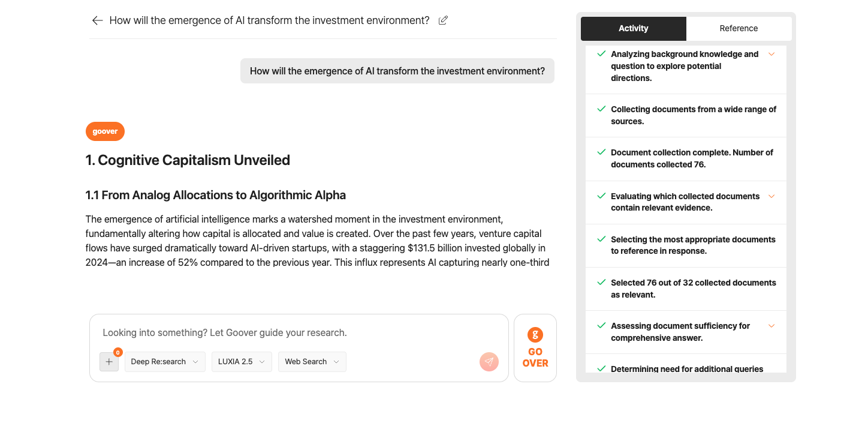This screenshot has height=423, width=868.
Task: Click the send paper plane icon
Action: click(x=489, y=362)
